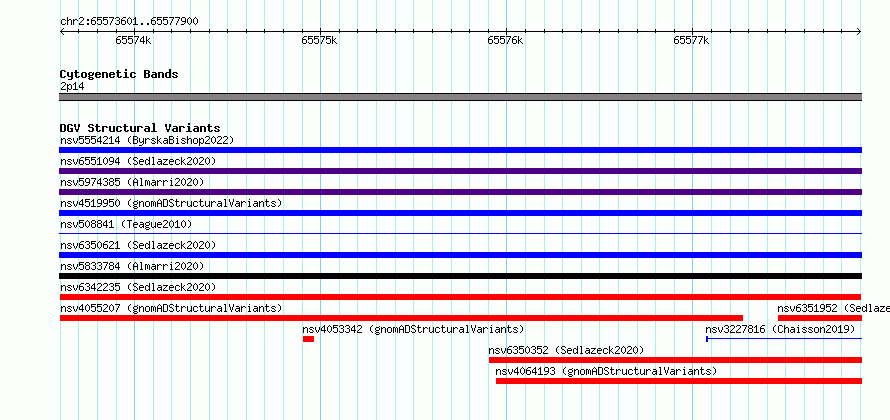Screen dimensions: 890x420
Task: Open variant nsv4053342 (gnomADStructuralVariants) label
Action: tap(413, 329)
